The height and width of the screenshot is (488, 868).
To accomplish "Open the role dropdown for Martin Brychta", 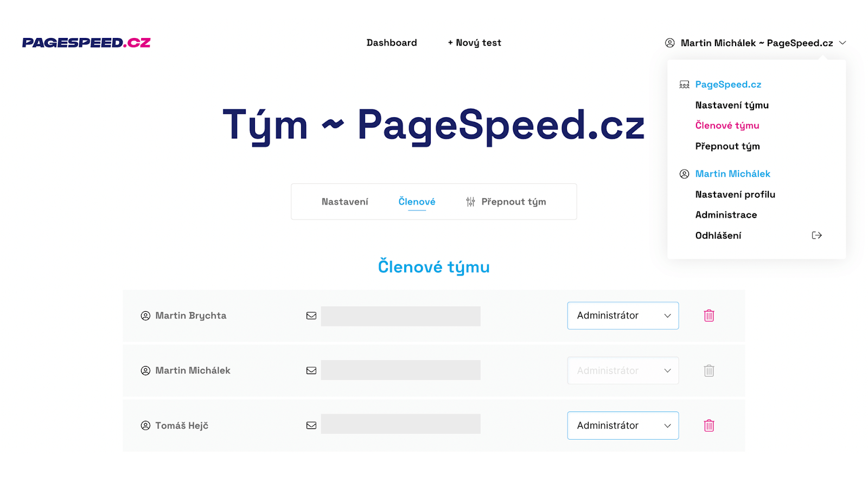I will 623,316.
